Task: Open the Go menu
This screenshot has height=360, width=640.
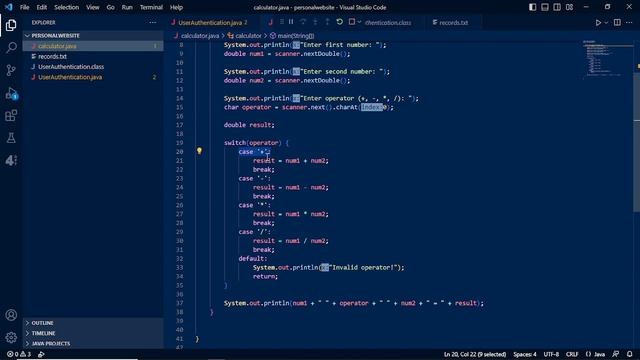Action: coord(111,7)
